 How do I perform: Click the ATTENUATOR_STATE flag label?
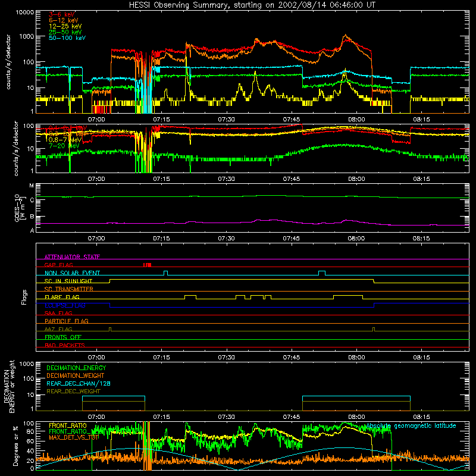coord(72,257)
